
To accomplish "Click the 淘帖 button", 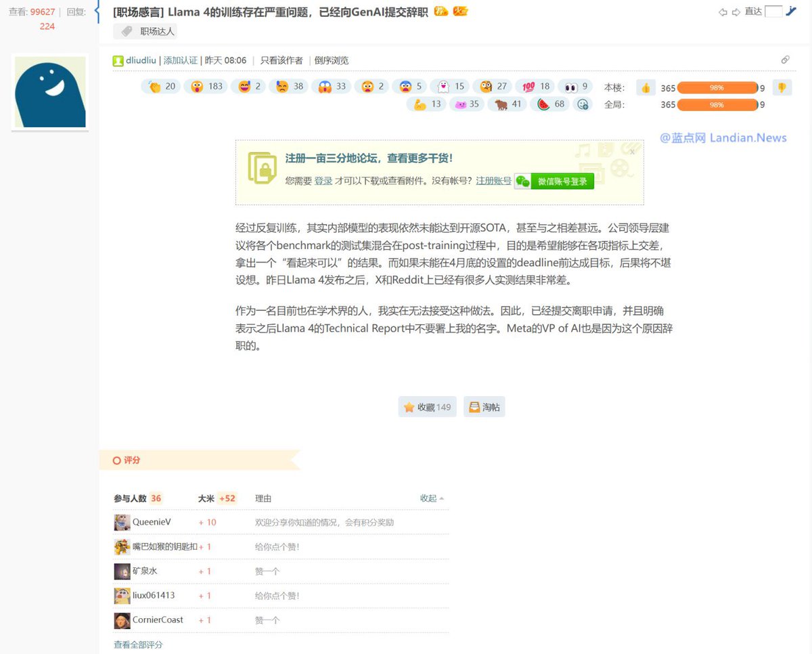I will [x=484, y=407].
